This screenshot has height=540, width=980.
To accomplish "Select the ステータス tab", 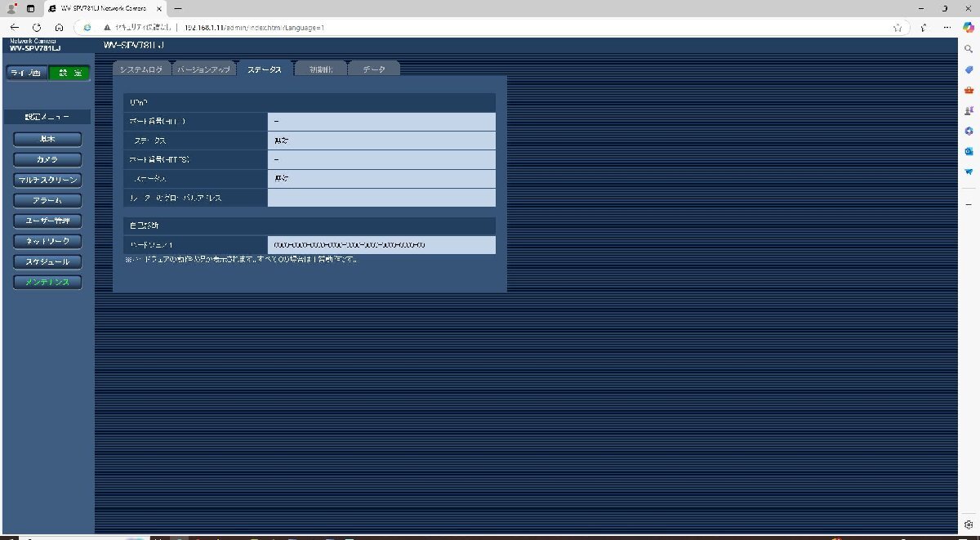I will pyautogui.click(x=265, y=69).
